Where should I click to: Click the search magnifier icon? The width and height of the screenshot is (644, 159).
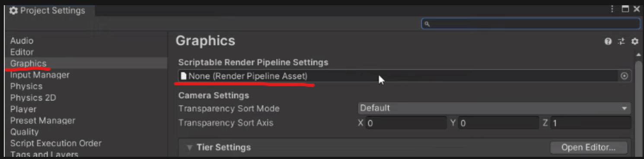click(427, 24)
